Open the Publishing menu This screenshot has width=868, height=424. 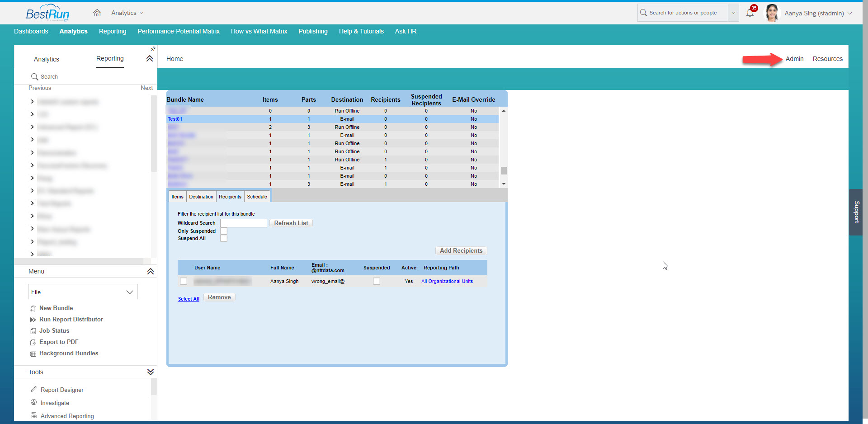[313, 31]
